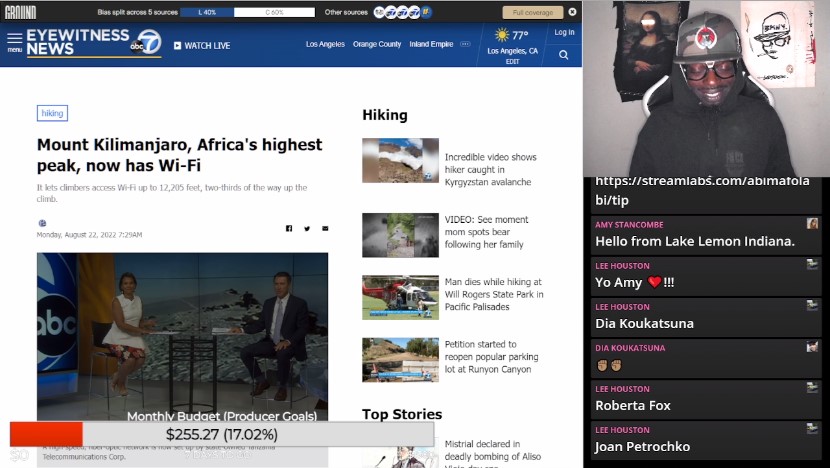
Task: Click the bias split L 40% bar
Action: click(x=207, y=12)
